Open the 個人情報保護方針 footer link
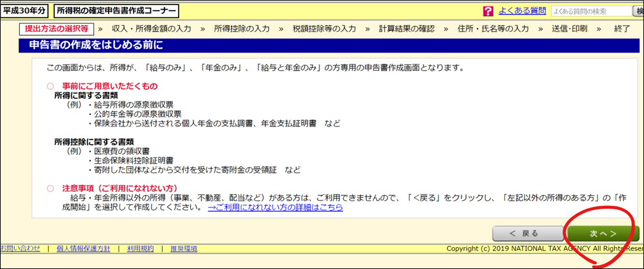The height and width of the screenshot is (269, 644). click(x=82, y=248)
